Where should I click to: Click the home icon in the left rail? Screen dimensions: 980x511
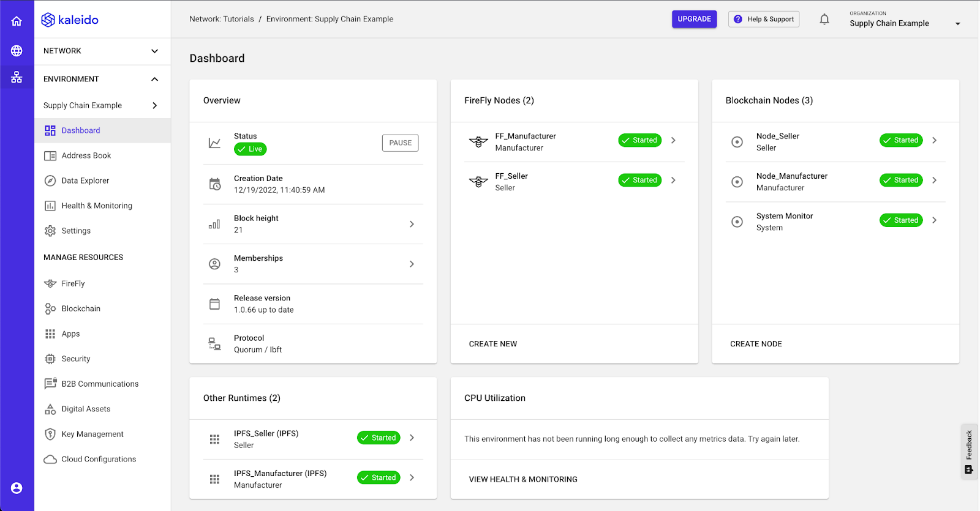(17, 21)
